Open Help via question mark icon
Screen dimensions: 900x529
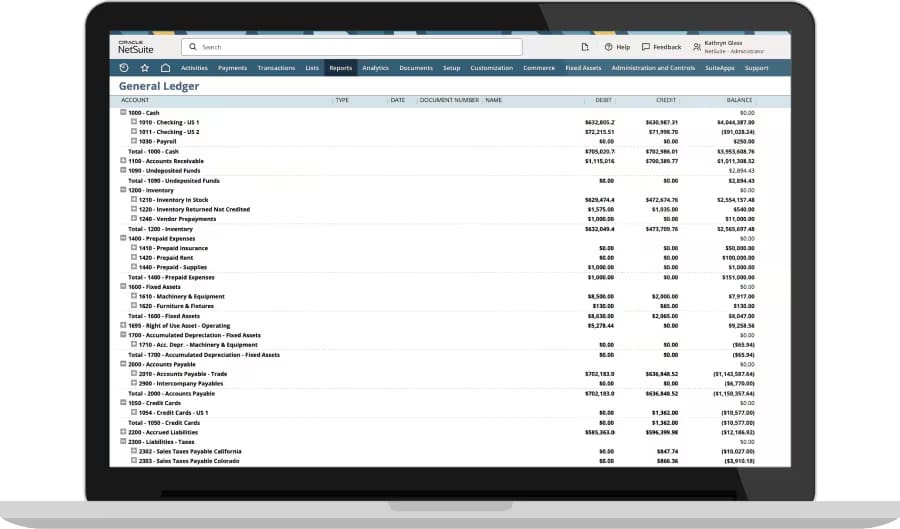pos(609,47)
